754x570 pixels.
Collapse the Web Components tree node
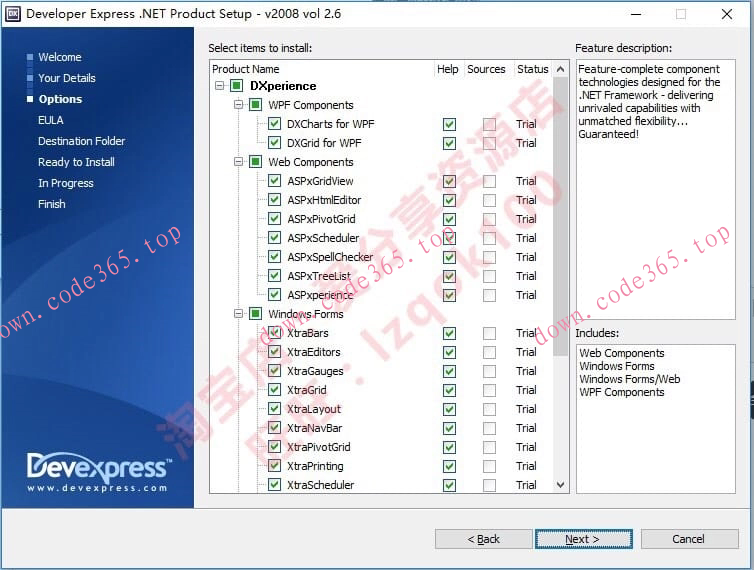[x=238, y=161]
